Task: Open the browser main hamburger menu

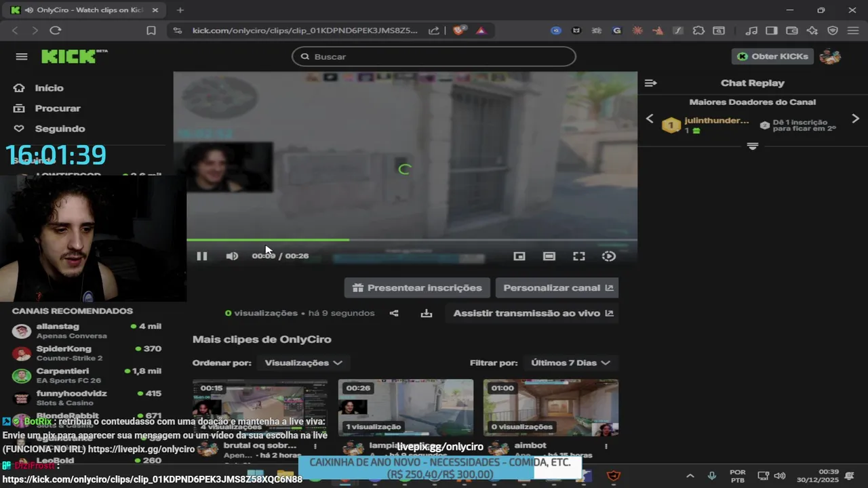Action: coord(853,30)
